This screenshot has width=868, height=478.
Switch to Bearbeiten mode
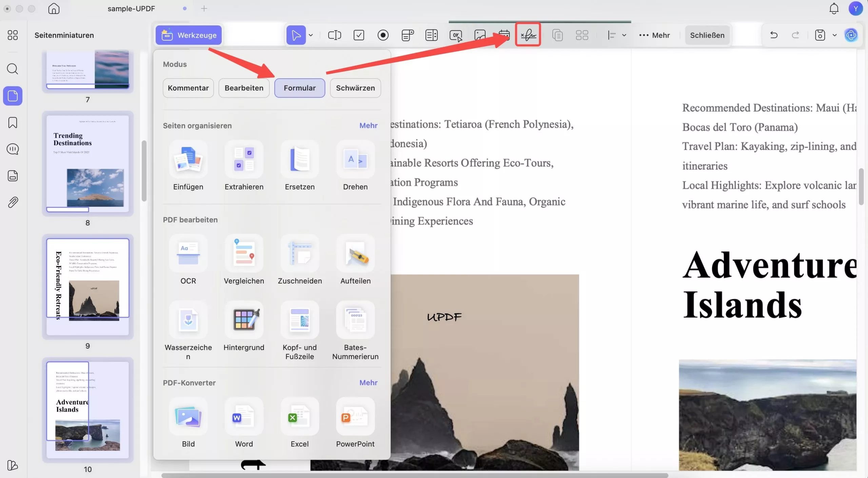click(x=244, y=88)
